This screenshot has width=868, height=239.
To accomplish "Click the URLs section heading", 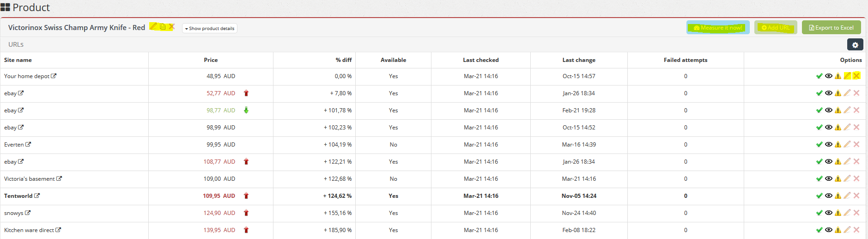I will [x=16, y=44].
